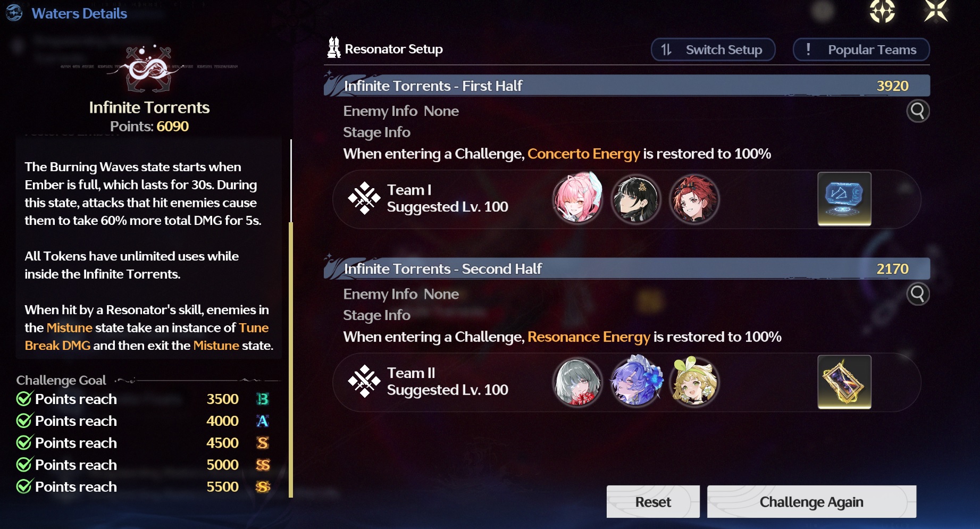Click the Points reach 3500 goal checkmark
Screen dimensions: 980x529
tap(23, 399)
